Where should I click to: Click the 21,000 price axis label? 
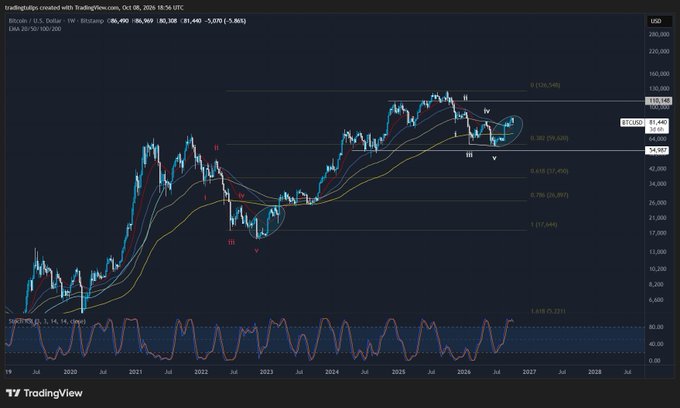click(658, 218)
